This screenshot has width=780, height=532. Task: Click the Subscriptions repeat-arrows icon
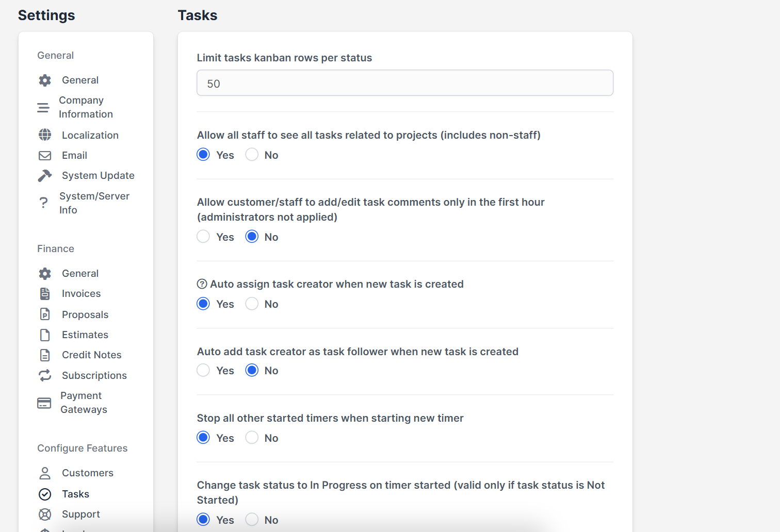pos(45,375)
